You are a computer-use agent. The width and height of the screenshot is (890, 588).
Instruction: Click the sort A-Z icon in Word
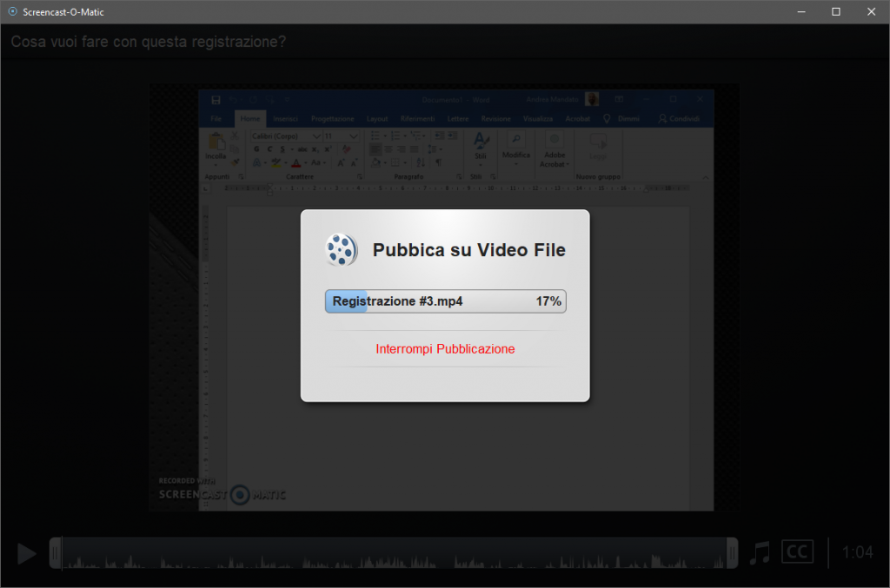coord(421,162)
